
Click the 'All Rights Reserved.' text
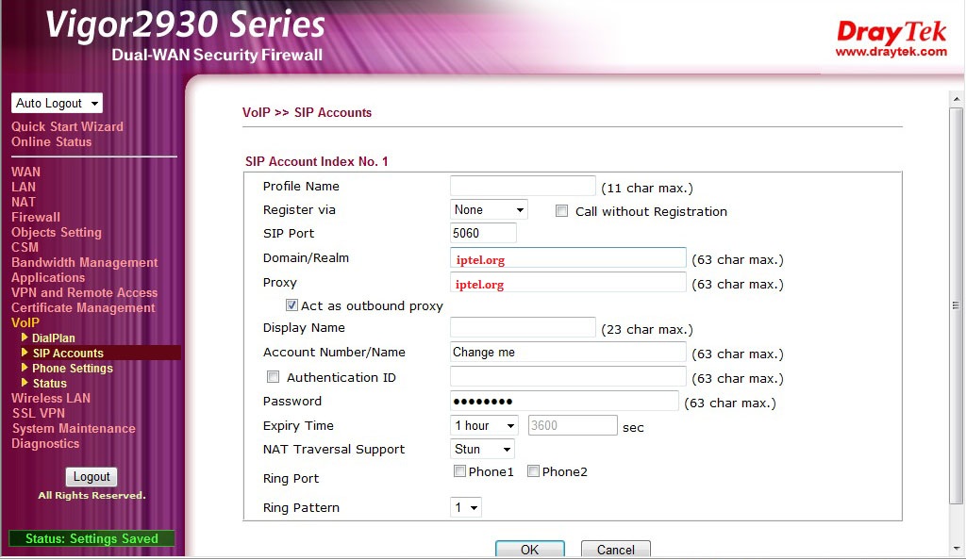(x=92, y=495)
